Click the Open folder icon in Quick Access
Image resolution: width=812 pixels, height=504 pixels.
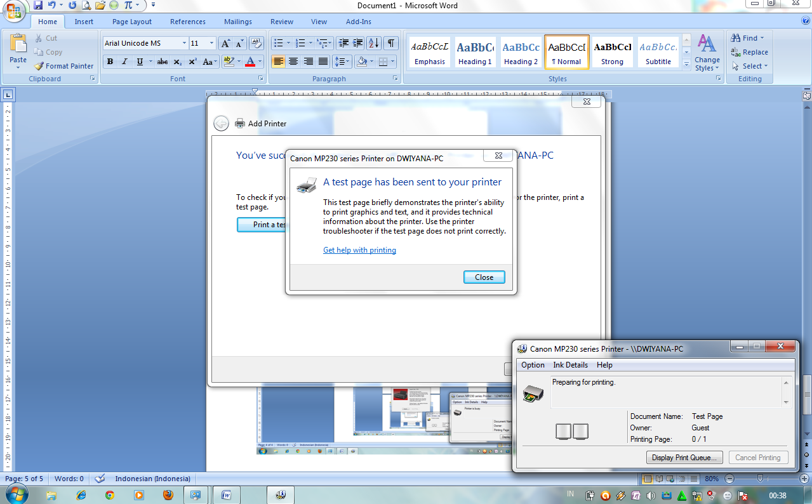pyautogui.click(x=100, y=5)
